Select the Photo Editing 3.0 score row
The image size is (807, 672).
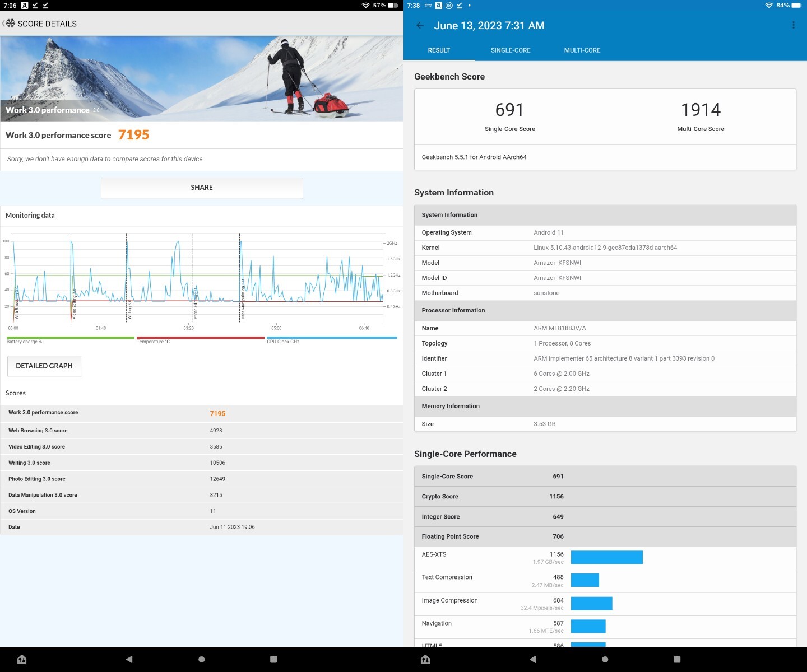tap(202, 479)
